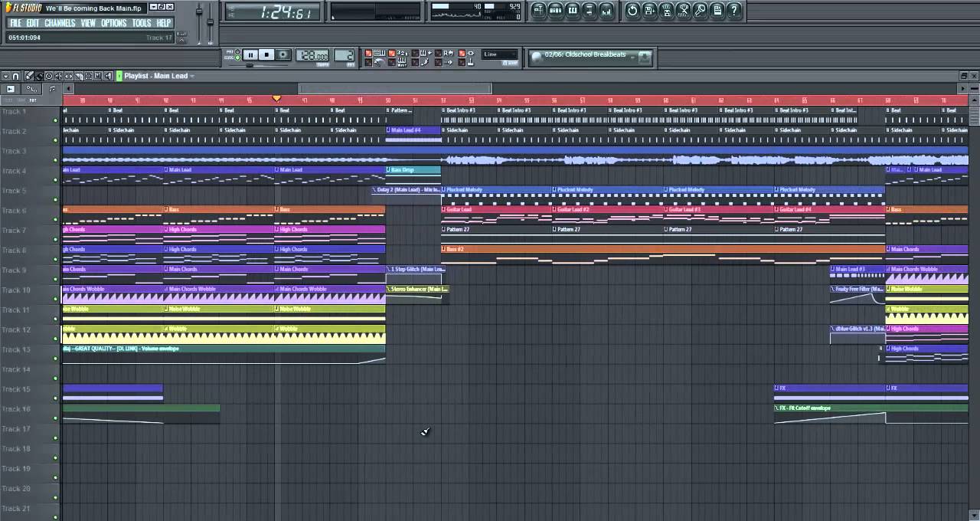Open the question mark help icon
This screenshot has height=521, width=980.
click(734, 10)
